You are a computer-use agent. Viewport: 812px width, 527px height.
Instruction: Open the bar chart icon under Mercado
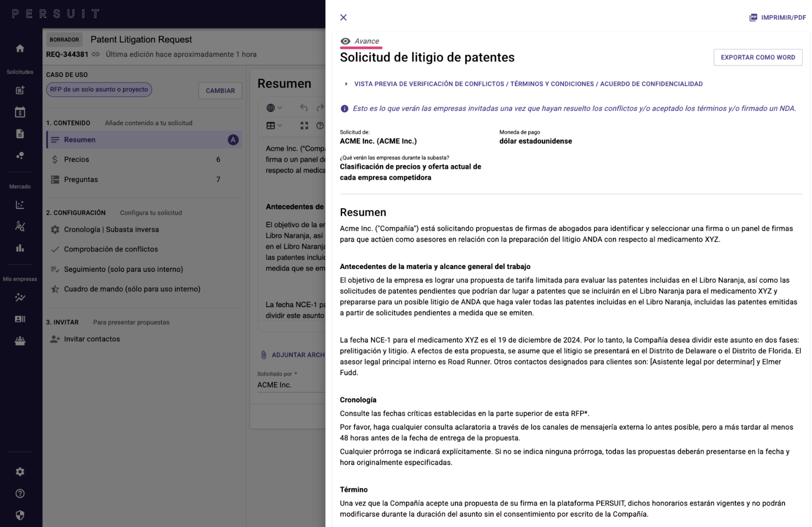20,248
